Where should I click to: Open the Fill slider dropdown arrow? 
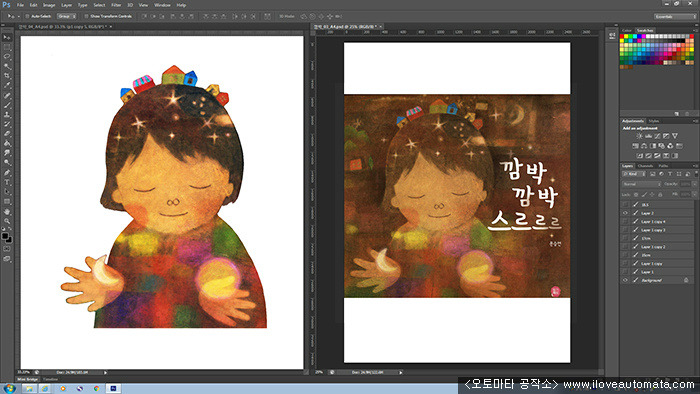tap(695, 195)
